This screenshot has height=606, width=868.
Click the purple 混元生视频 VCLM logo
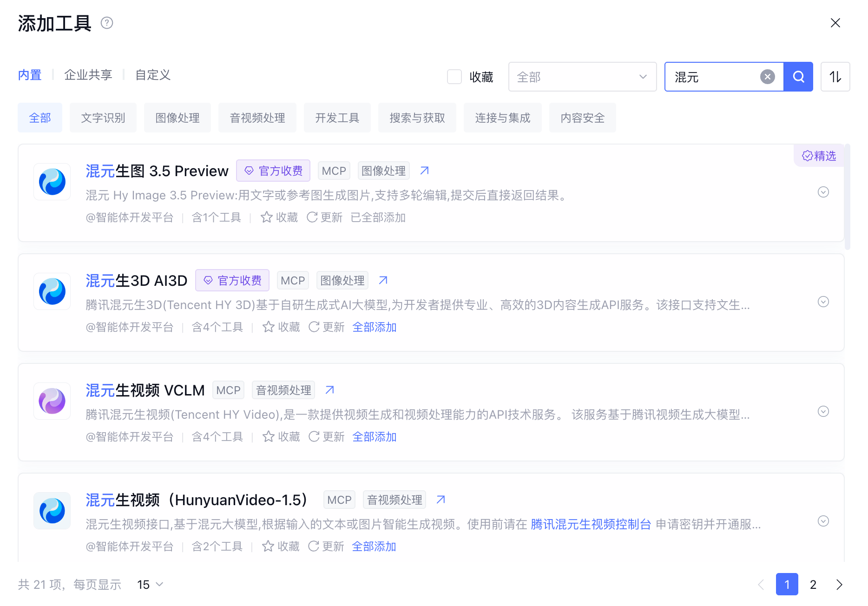click(x=52, y=401)
